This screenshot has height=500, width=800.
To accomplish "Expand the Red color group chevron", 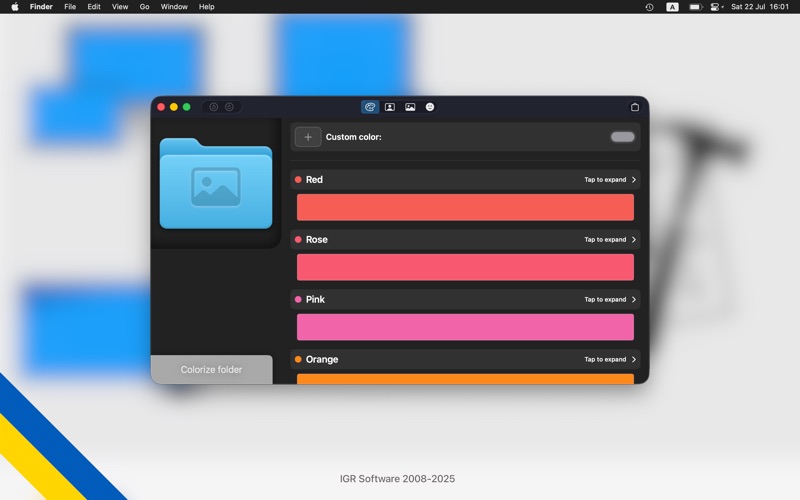I will click(x=634, y=180).
